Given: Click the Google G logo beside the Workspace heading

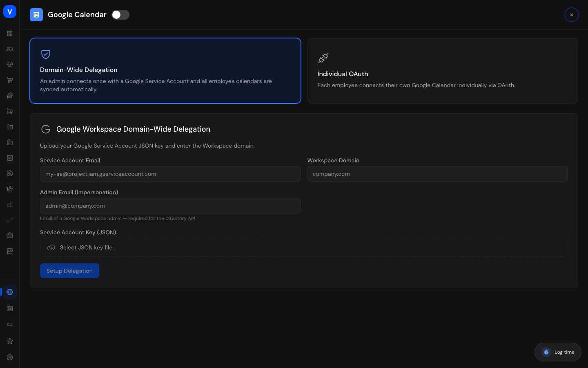Looking at the screenshot, I should click(46, 129).
